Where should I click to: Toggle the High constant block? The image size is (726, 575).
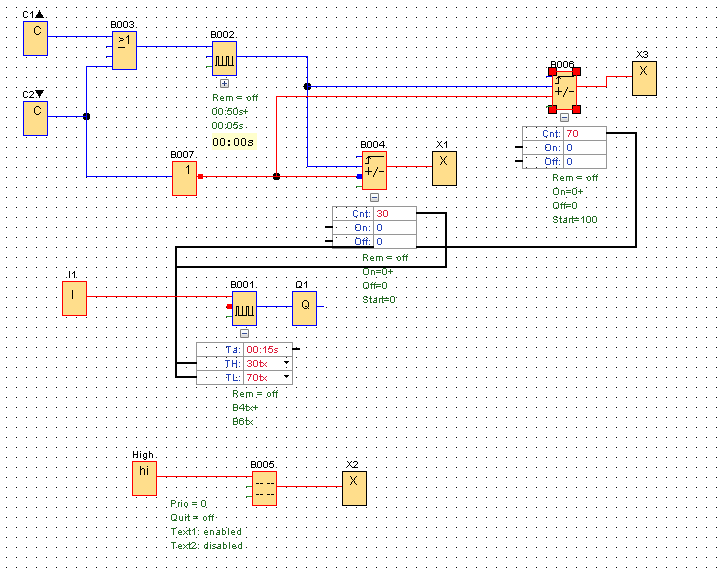145,478
